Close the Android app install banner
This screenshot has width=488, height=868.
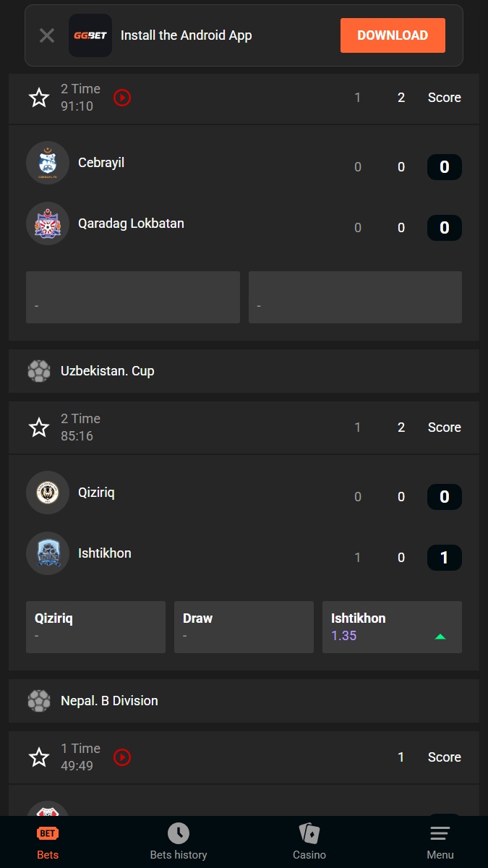pyautogui.click(x=47, y=35)
